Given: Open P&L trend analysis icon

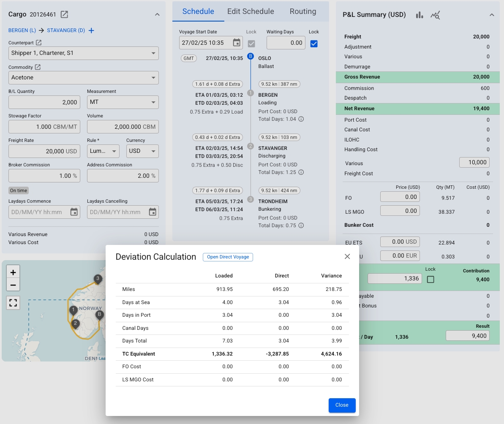Looking at the screenshot, I should pyautogui.click(x=435, y=15).
